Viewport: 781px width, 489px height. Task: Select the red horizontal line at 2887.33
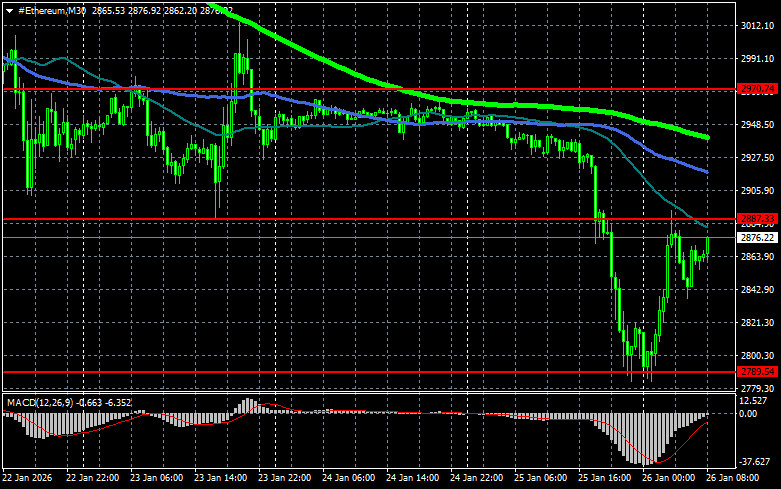pyautogui.click(x=369, y=219)
